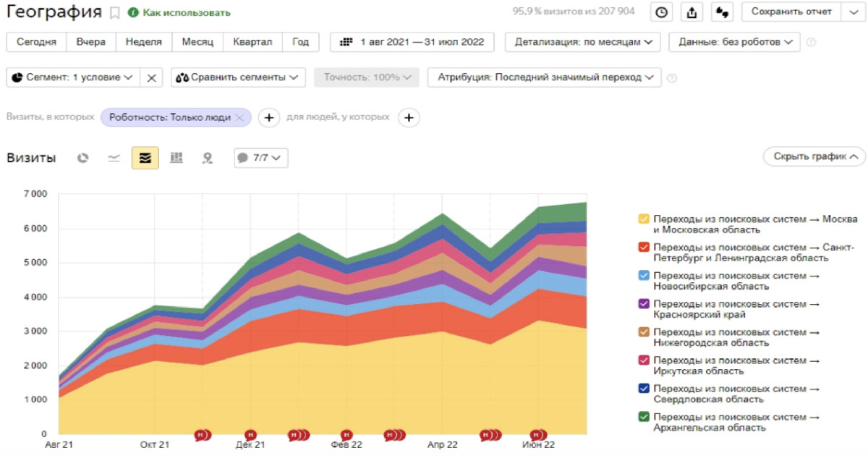Image resolution: width=868 pixels, height=456 pixels.
Task: Expand Детализация: по месяцам dropdown
Action: [x=582, y=42]
